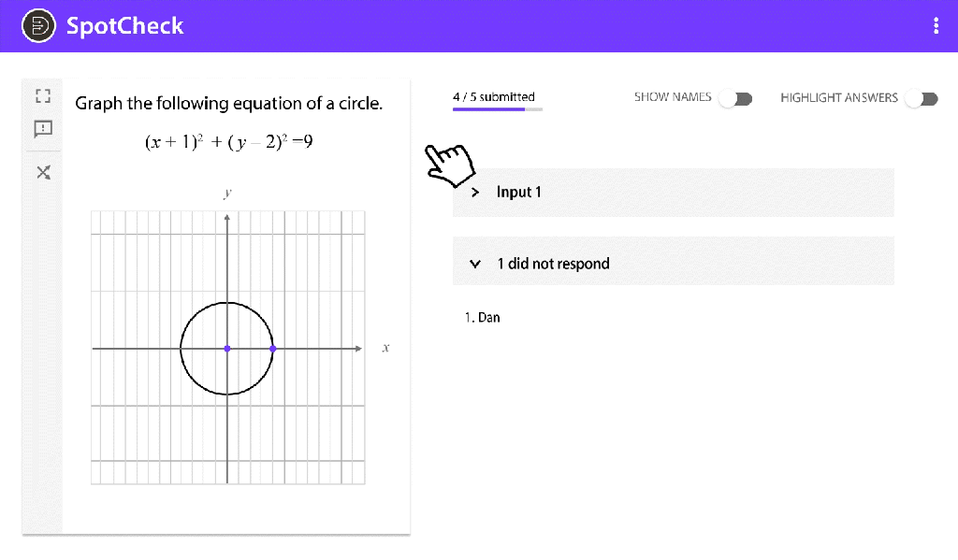Screen dimensions: 958x560
Task: Click the submission progress bar
Action: click(498, 109)
